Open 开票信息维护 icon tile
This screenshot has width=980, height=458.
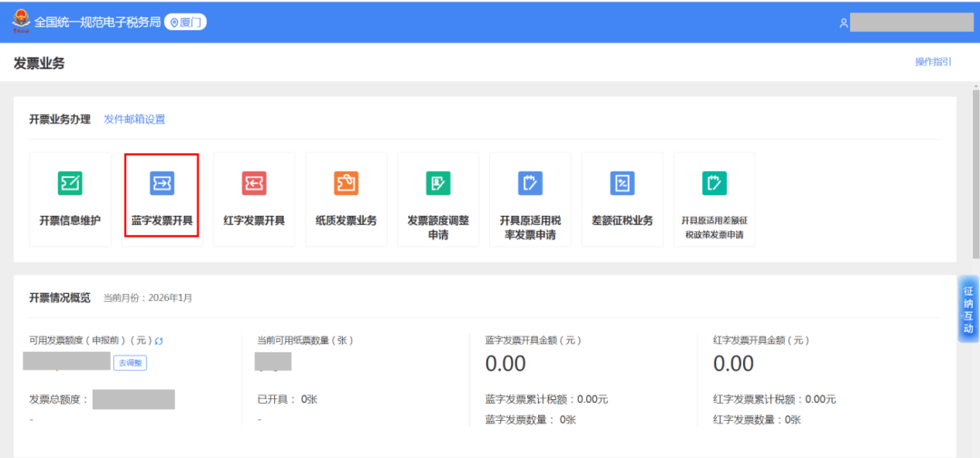tap(70, 183)
